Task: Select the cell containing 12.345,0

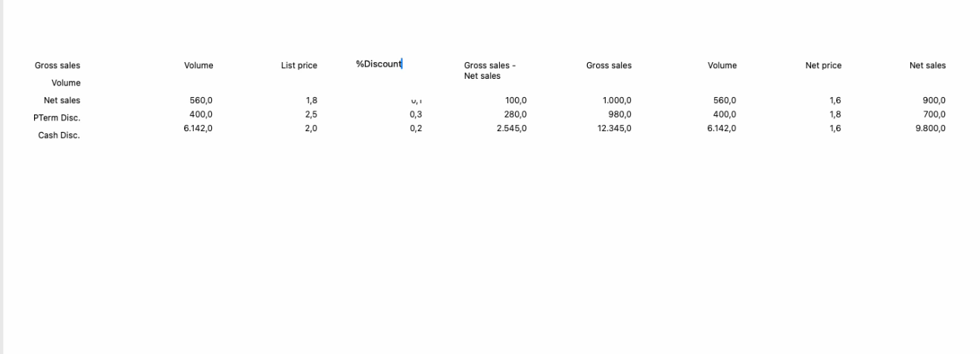Action: [614, 128]
